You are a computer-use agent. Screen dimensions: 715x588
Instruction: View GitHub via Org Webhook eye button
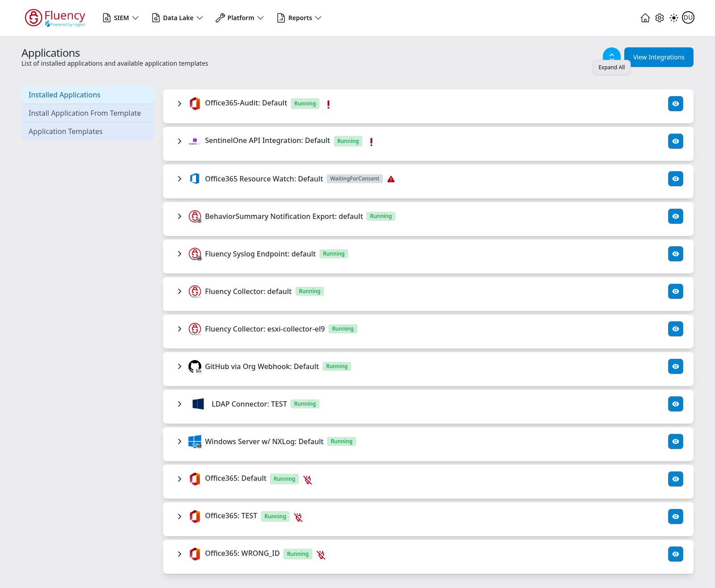click(676, 366)
